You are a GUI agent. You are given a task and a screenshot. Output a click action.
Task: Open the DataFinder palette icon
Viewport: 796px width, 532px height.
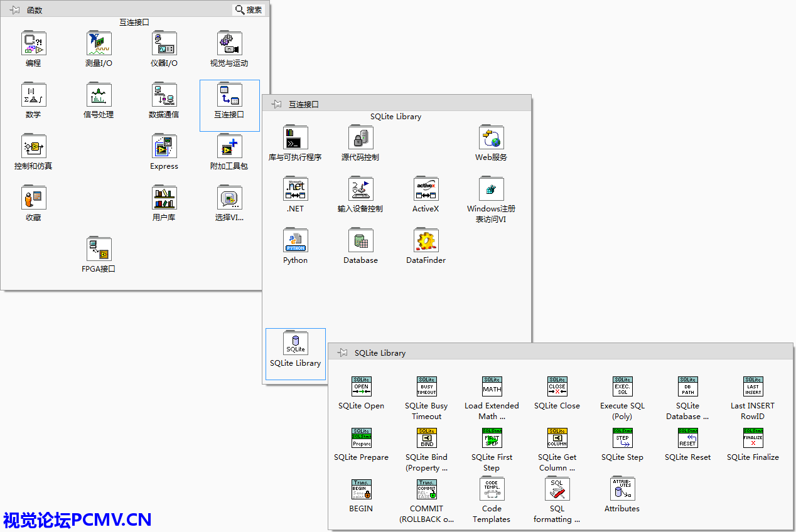(x=426, y=241)
